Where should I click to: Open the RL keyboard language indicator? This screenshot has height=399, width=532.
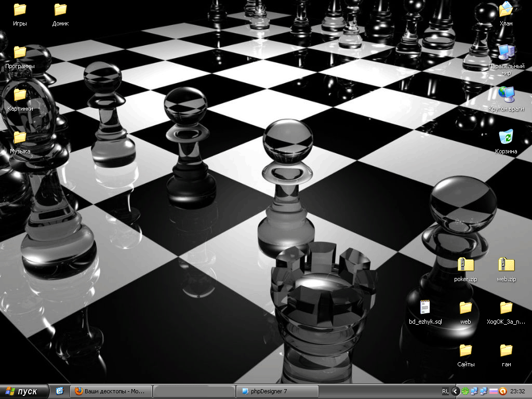pyautogui.click(x=445, y=391)
